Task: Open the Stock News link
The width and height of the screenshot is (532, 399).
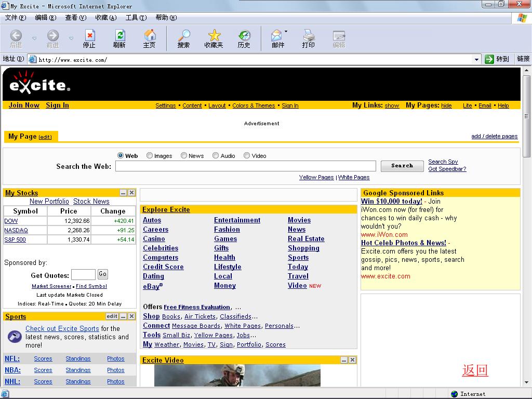Action: pos(91,201)
